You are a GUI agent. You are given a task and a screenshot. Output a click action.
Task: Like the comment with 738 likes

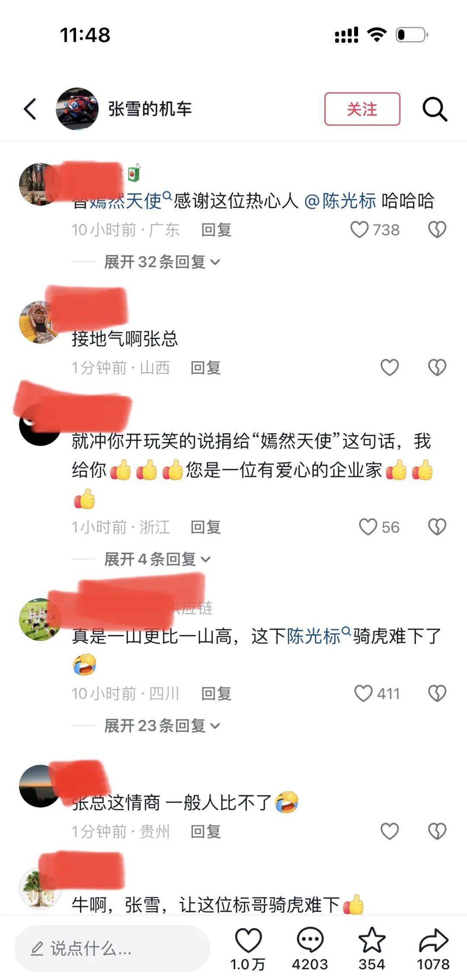coord(374,229)
